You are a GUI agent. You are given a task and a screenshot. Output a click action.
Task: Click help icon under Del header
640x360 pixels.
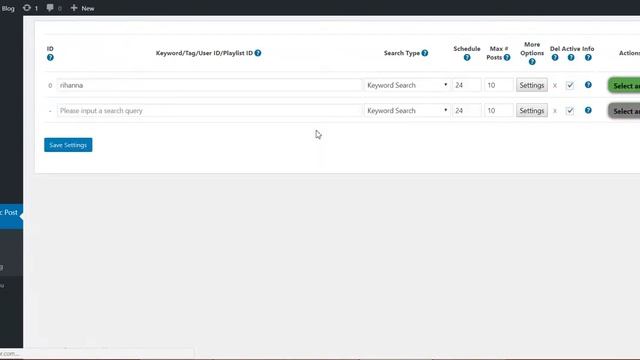(555, 58)
